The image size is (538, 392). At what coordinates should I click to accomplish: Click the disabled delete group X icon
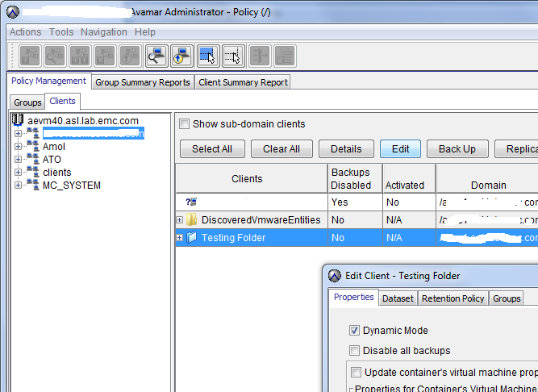[105, 56]
